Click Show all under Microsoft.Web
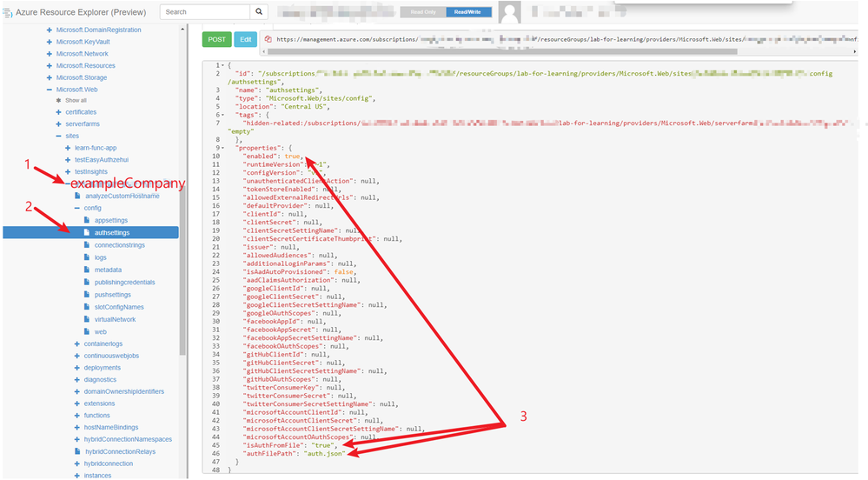The width and height of the screenshot is (868, 480). pos(76,100)
